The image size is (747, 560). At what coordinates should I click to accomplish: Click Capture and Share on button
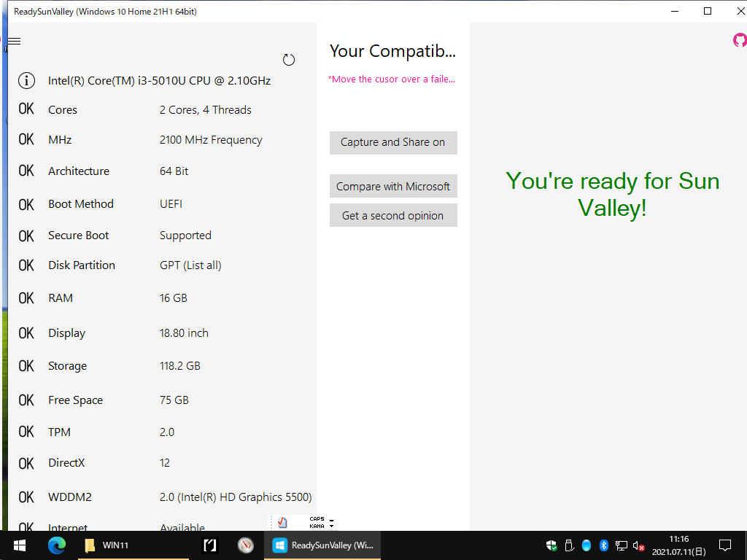pos(393,142)
